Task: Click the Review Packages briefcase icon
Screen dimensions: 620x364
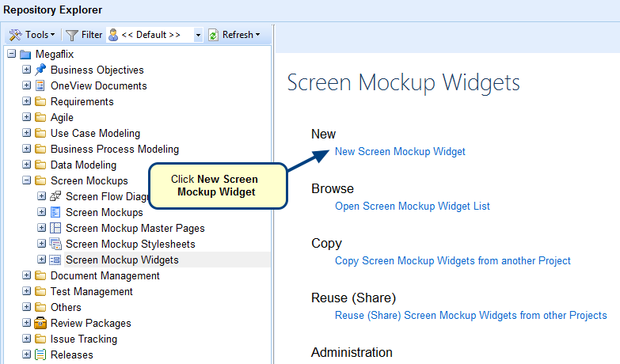Action: [x=40, y=323]
